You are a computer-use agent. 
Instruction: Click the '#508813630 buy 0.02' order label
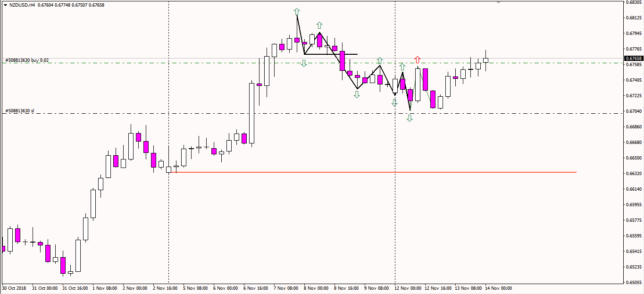coord(27,60)
